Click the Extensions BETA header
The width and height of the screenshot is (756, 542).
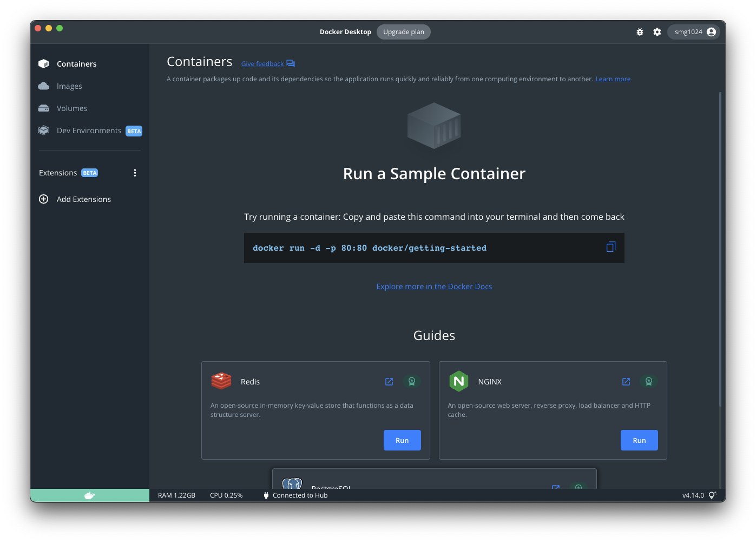(68, 173)
